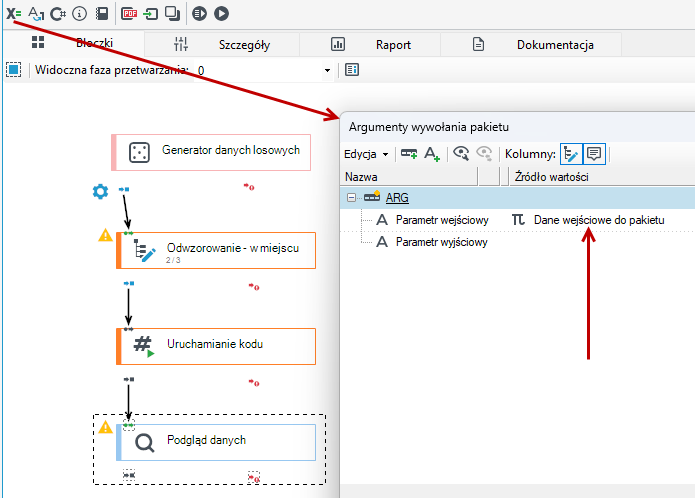Screen dimensions: 695x498
Task: Click the eye search icon in the arguments toolbar
Action: coord(461,153)
